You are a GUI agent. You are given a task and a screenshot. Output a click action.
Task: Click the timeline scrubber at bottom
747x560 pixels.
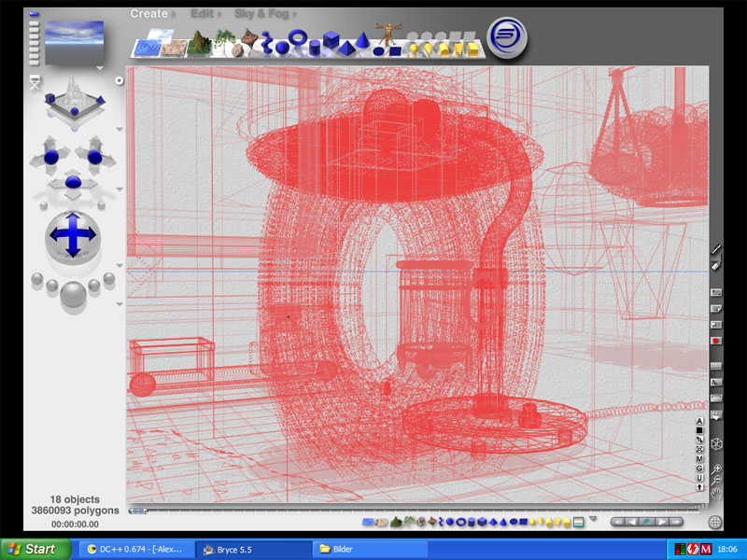click(137, 511)
